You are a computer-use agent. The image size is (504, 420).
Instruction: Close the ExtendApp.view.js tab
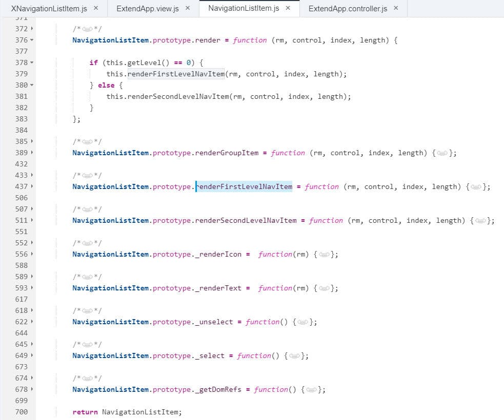click(188, 8)
